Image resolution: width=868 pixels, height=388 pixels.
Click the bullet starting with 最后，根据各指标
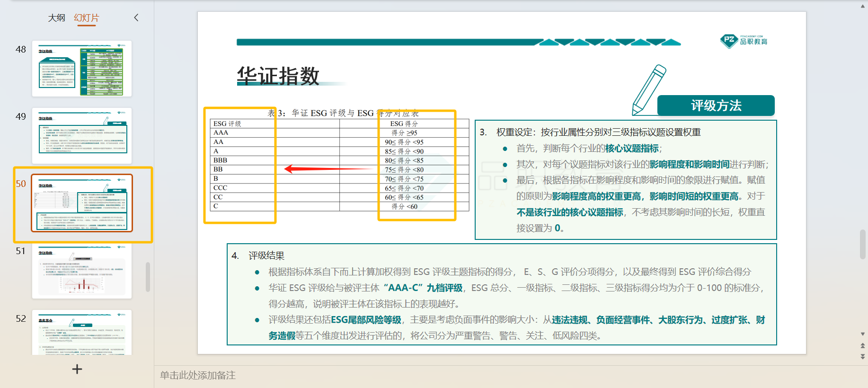tap(641, 204)
